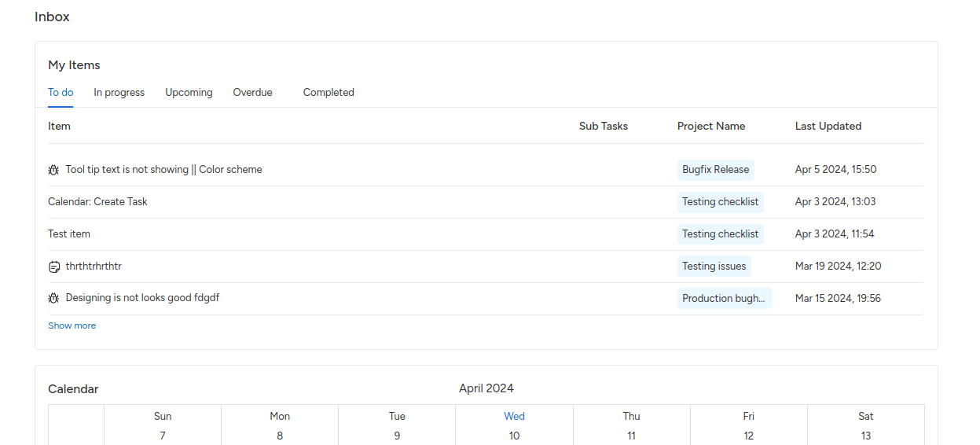This screenshot has height=445, width=980.
Task: Open the Production bugh… project tag
Action: tap(724, 299)
